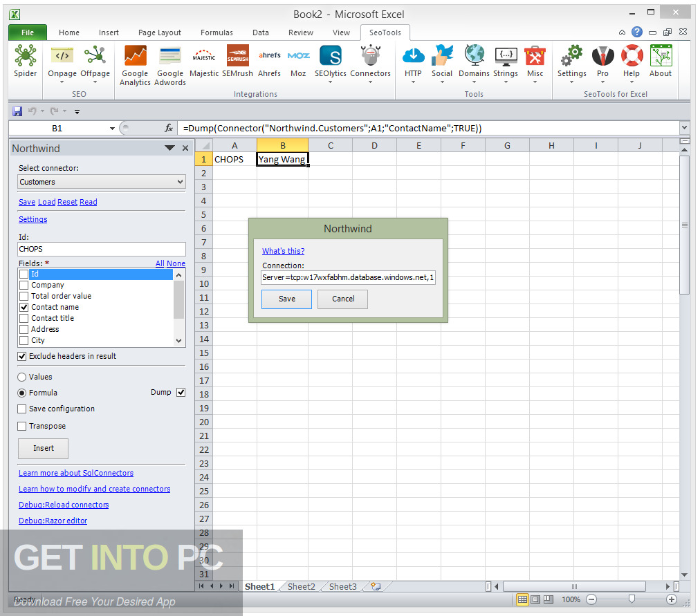Minimize the ribbon with the caret
Screen dimensions: 700x616
point(622,32)
